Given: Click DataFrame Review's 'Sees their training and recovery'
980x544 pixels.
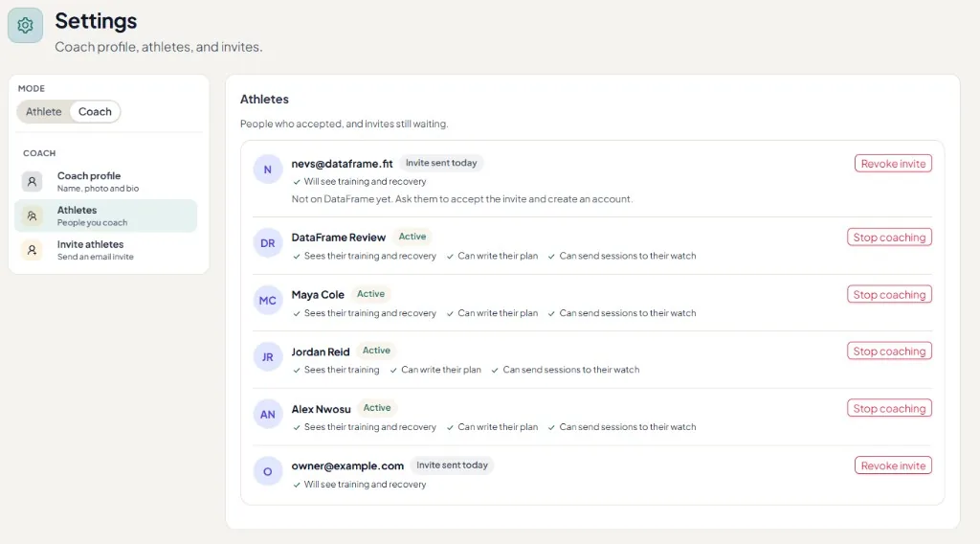Looking at the screenshot, I should pyautogui.click(x=365, y=256).
